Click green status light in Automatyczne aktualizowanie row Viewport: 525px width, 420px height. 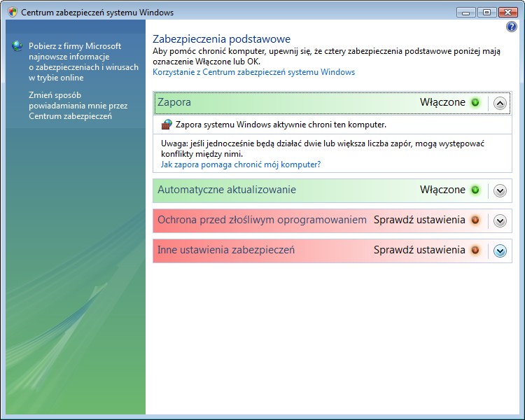(x=475, y=190)
